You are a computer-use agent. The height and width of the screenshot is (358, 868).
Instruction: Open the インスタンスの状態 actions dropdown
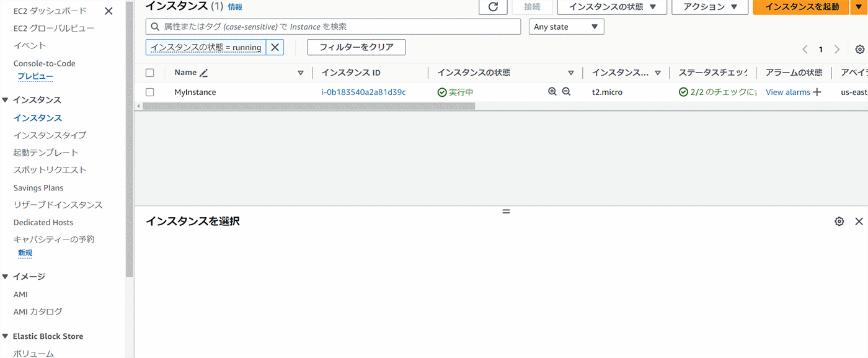click(612, 7)
